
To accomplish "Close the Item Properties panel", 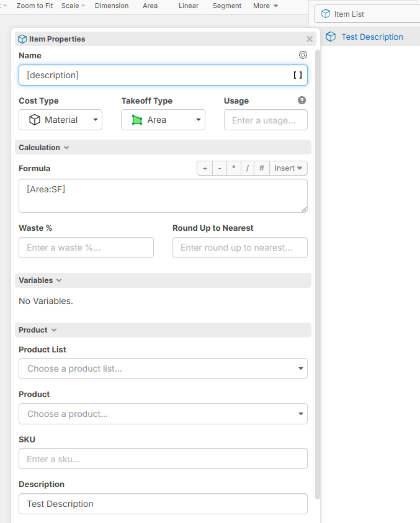I will pos(309,39).
